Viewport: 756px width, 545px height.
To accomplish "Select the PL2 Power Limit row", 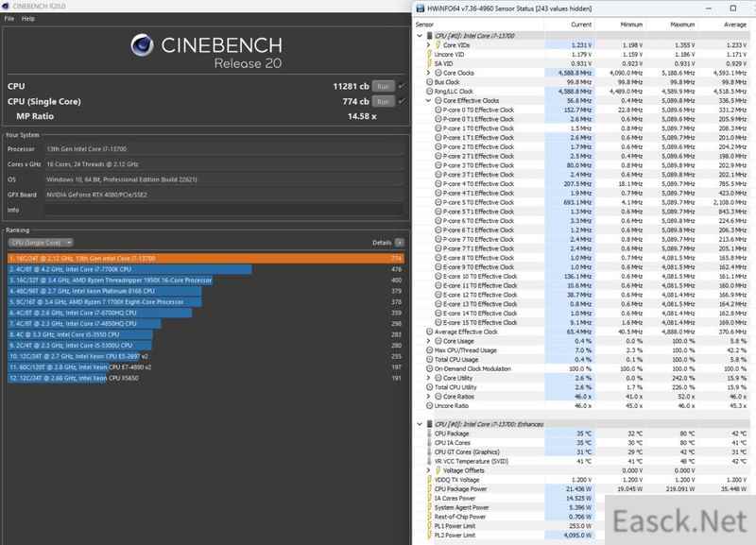I will click(583, 536).
